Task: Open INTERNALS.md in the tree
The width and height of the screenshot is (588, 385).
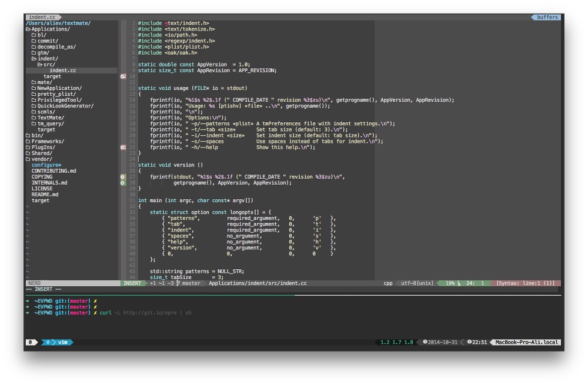Action: tap(49, 183)
